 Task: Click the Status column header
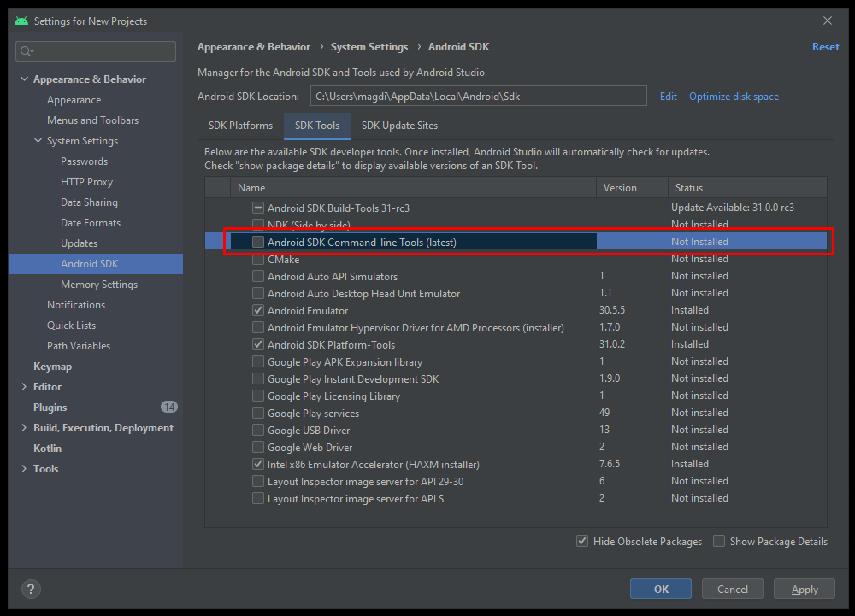point(747,187)
